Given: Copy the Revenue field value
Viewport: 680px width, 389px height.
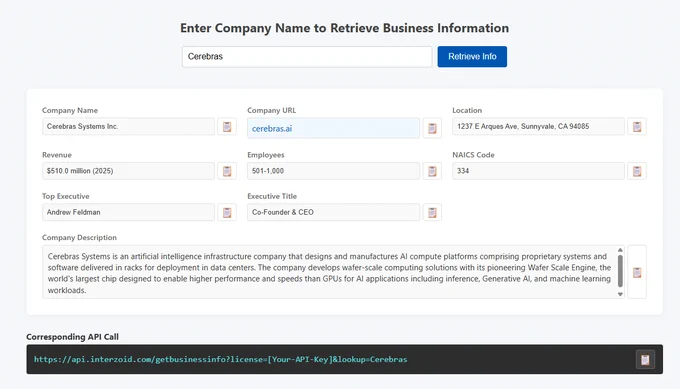Looking at the screenshot, I should point(227,171).
